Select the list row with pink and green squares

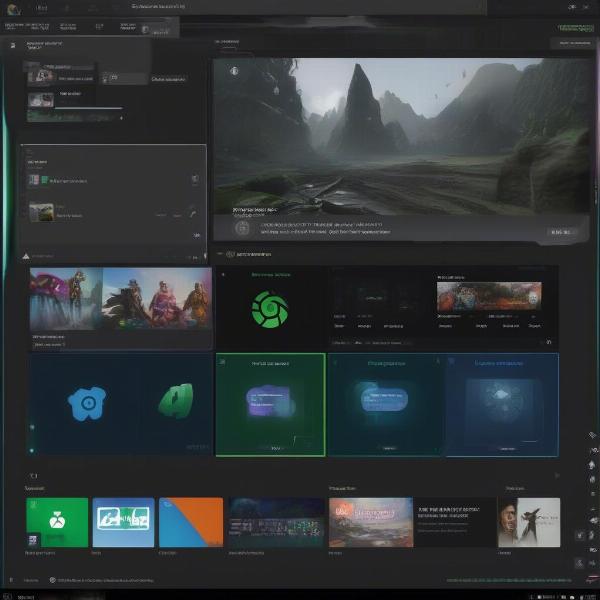coord(113,180)
